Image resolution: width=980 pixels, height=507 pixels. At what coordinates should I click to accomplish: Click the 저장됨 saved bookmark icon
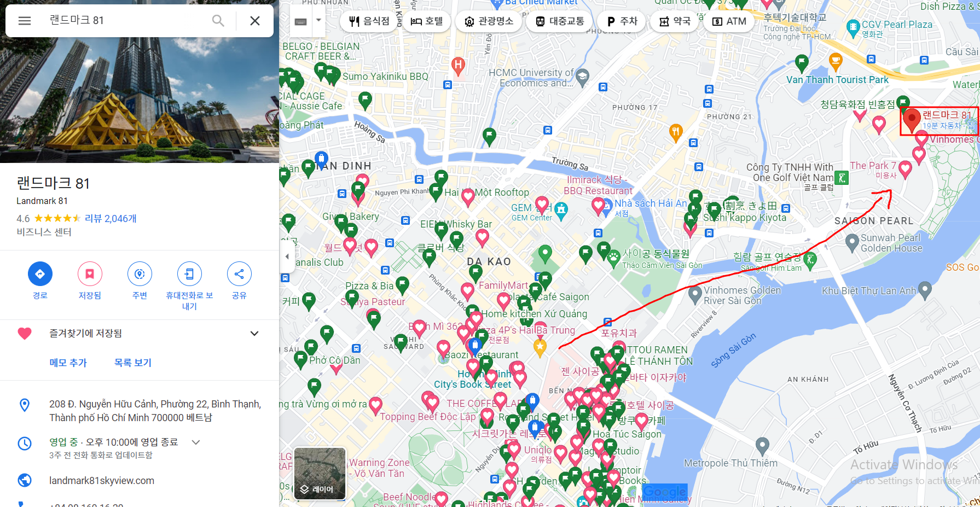(90, 274)
